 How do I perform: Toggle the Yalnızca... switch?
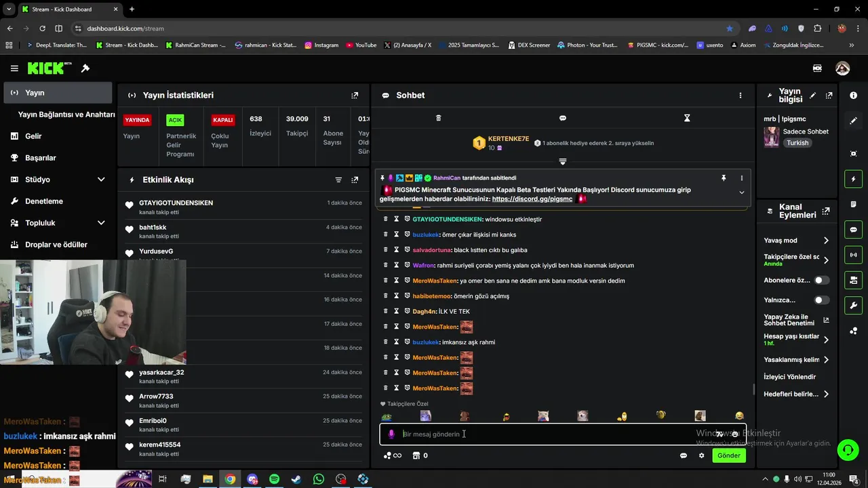(x=821, y=300)
